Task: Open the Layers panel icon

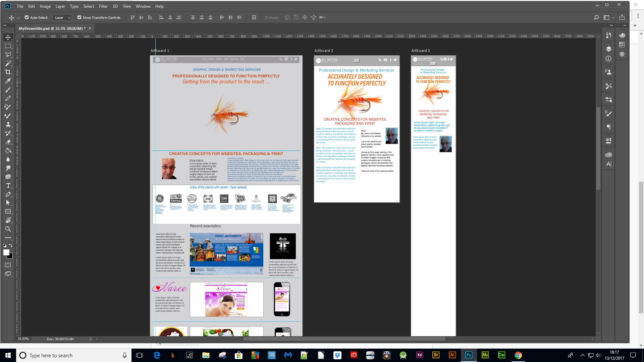Action: 608,49
